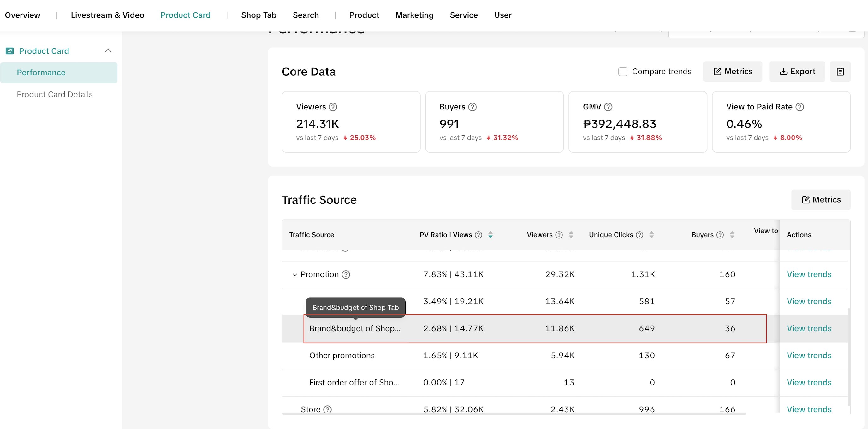Open Product Card Details in sidebar
The image size is (868, 429).
point(55,94)
